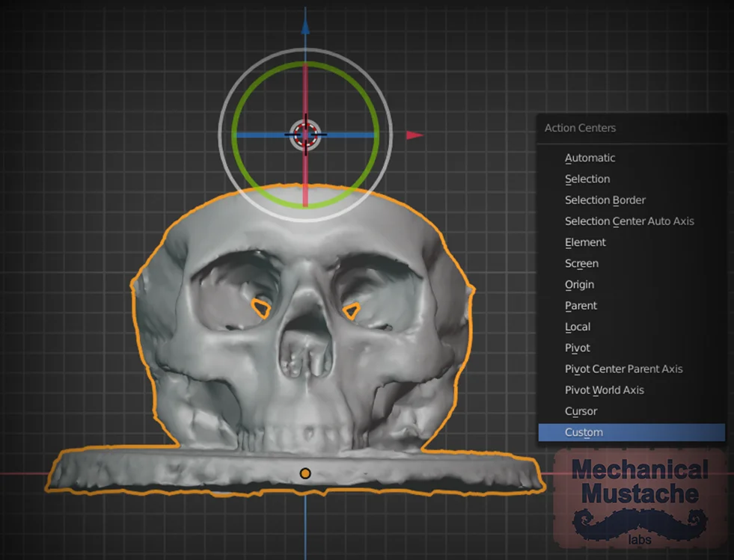The width and height of the screenshot is (734, 560).
Task: Select "Local" action center
Action: (x=578, y=326)
